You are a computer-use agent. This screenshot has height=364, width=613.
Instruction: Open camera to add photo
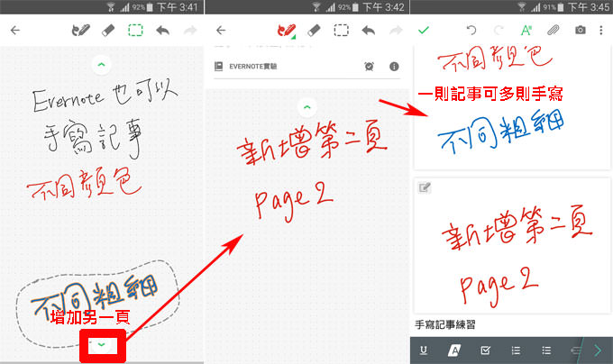point(581,30)
